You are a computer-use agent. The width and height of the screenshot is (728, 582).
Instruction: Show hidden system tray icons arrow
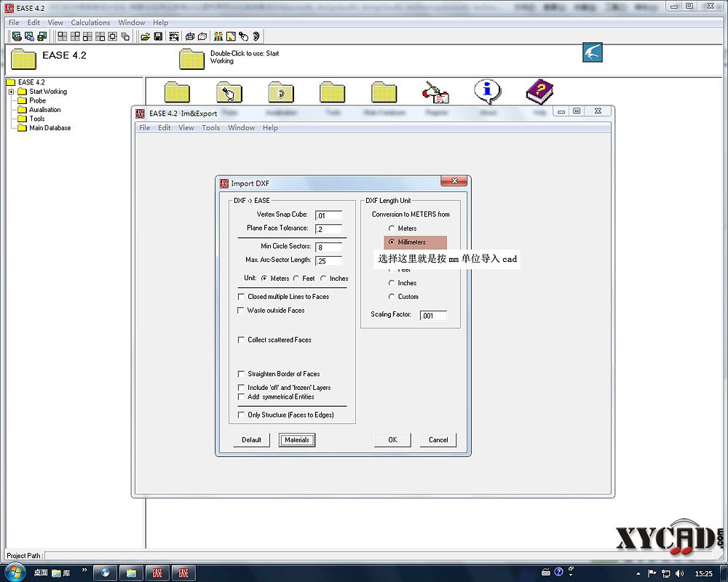638,574
